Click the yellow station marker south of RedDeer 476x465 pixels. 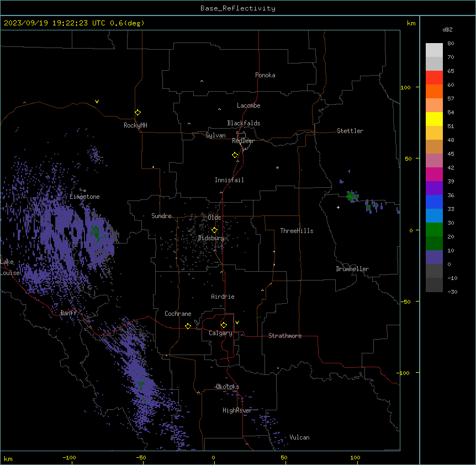(x=235, y=155)
